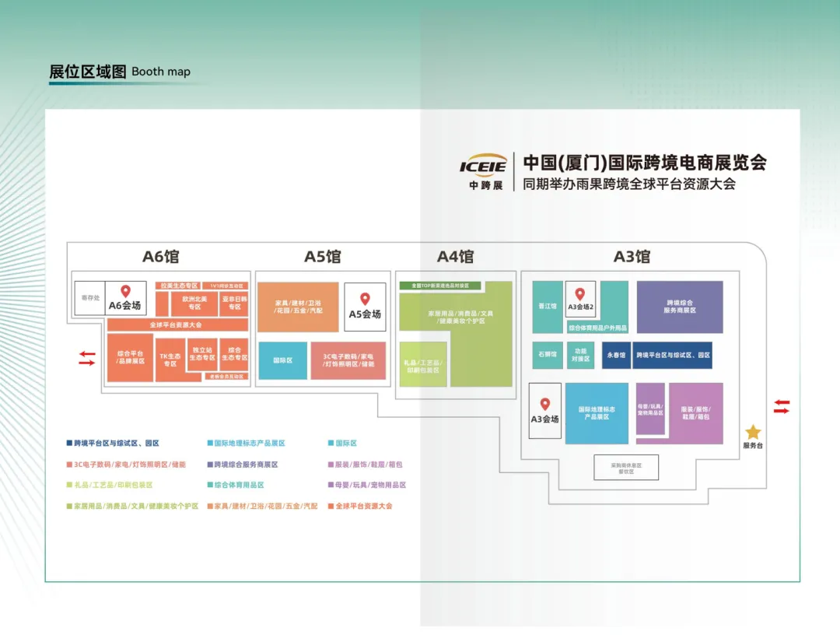Click the 晋江馆 block
Screen dimensions: 840x635
coord(548,307)
